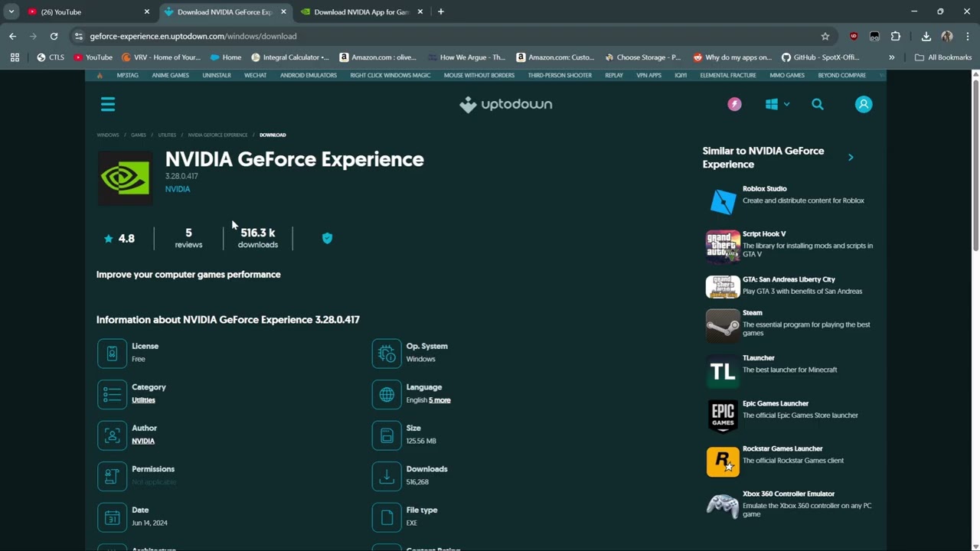Screen dimensions: 980x551
Task: Open the site search magnifier
Action: [x=818, y=104]
